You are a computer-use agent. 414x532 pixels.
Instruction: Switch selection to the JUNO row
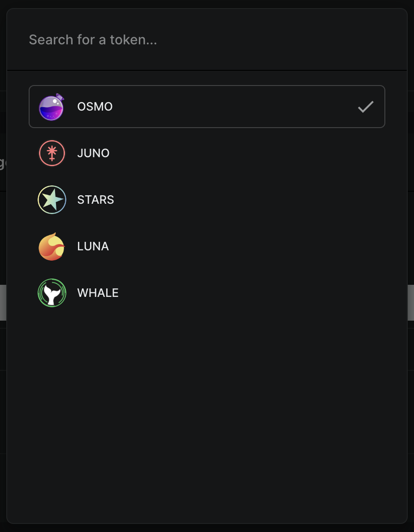[x=206, y=153]
